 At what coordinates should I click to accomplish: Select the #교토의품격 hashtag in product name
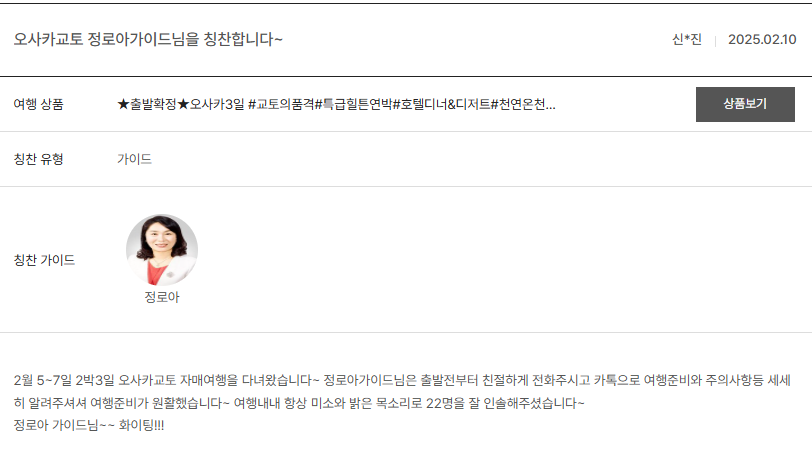[x=281, y=104]
